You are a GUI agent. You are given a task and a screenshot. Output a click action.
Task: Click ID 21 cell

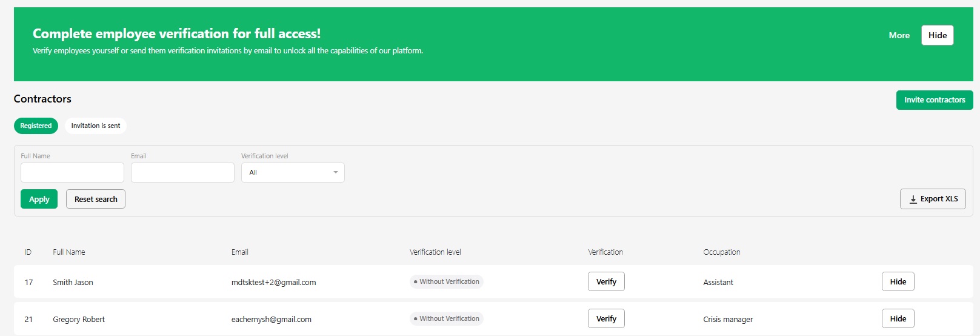28,319
